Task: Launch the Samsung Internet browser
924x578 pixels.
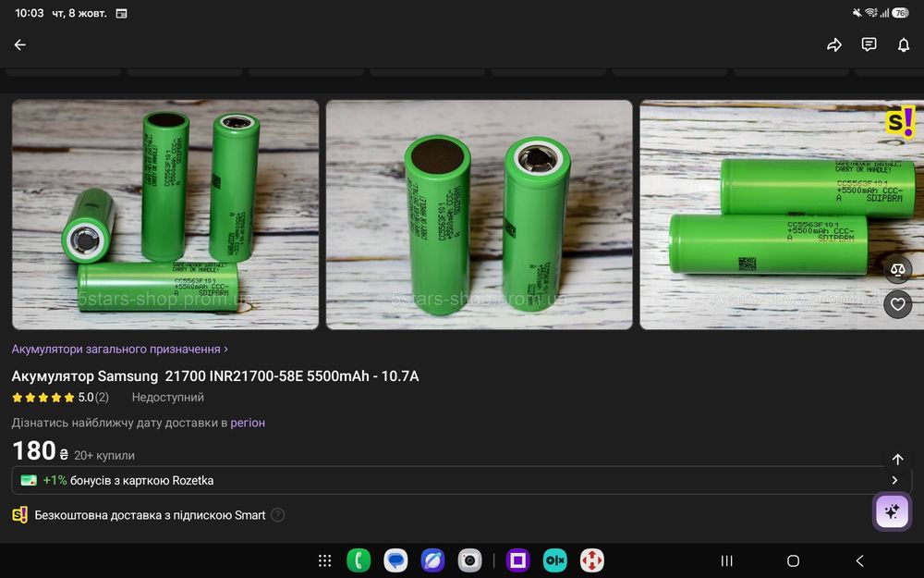Action: point(432,560)
